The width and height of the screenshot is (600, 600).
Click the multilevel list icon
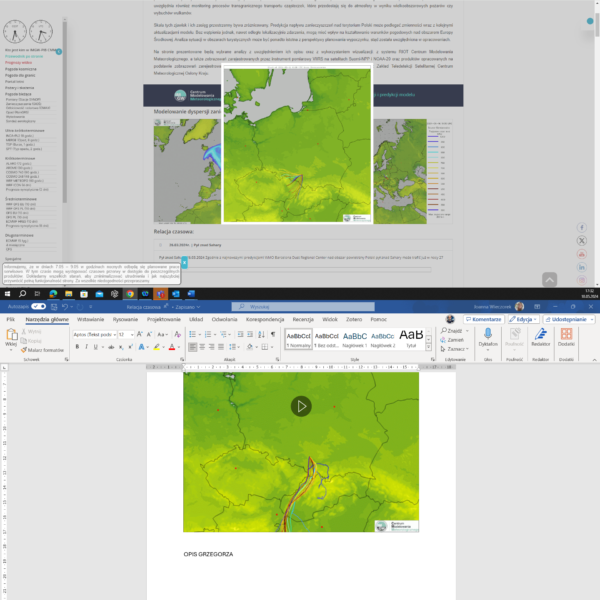point(223,334)
